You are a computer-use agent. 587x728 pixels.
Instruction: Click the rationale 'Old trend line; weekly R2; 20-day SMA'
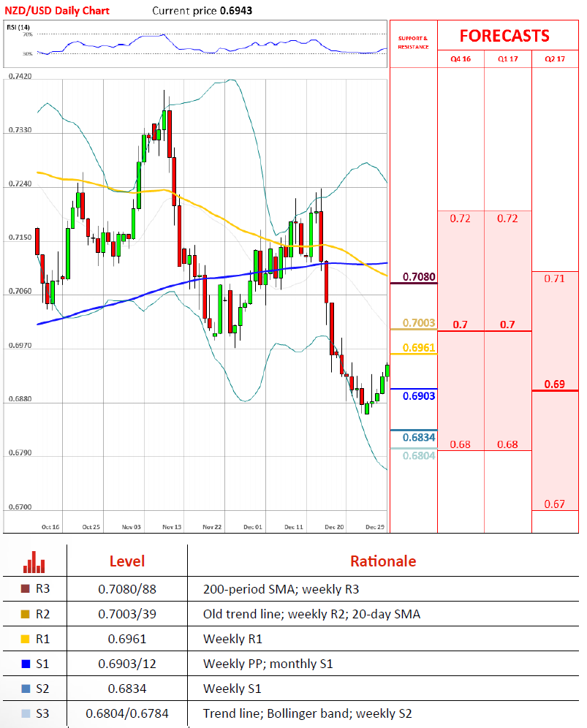311,614
